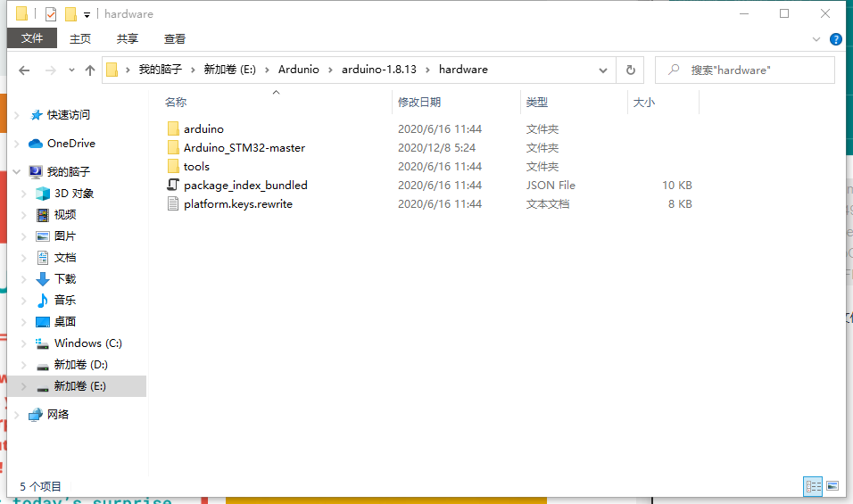
Task: Click hardware breadcrumb segment
Action: [x=463, y=70]
